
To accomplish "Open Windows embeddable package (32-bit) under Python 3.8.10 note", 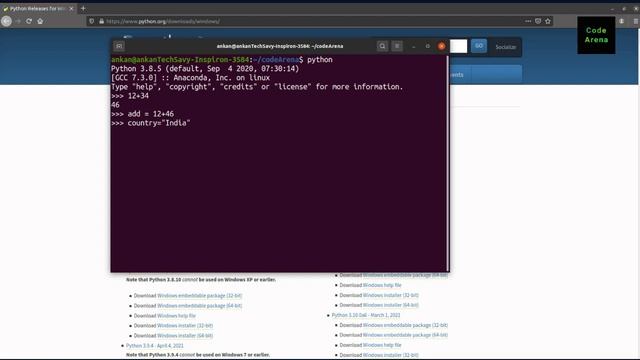I will (200, 296).
